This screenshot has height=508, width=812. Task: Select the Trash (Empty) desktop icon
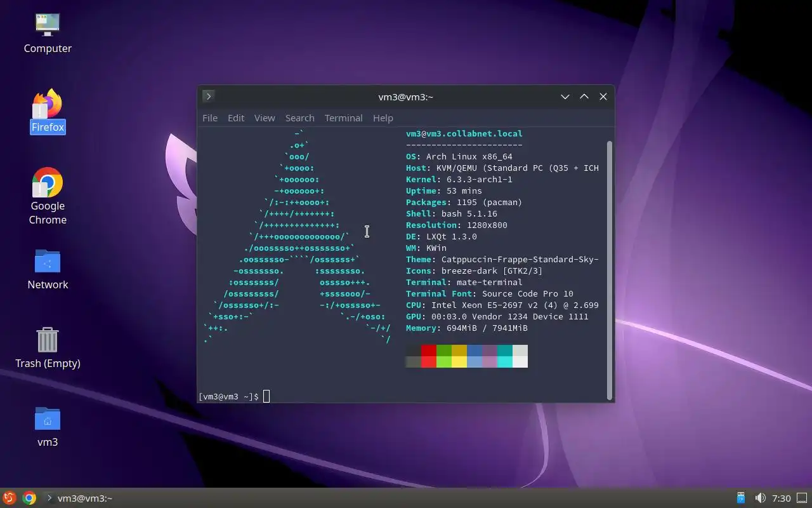[x=48, y=348]
